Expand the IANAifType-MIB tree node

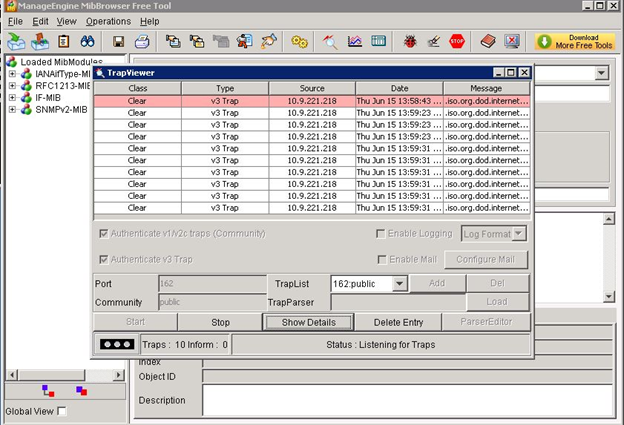pos(12,74)
